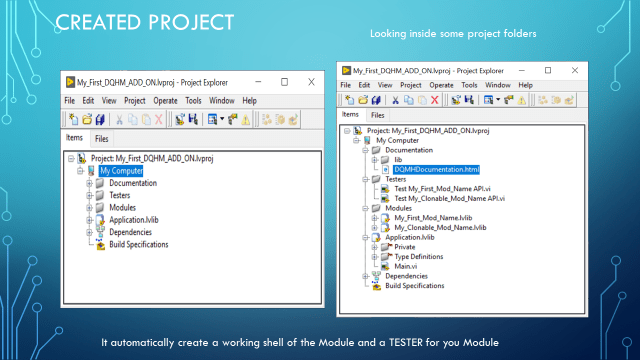This screenshot has width=640, height=360.
Task: Click Paste icon in left window toolbar
Action: [146, 119]
